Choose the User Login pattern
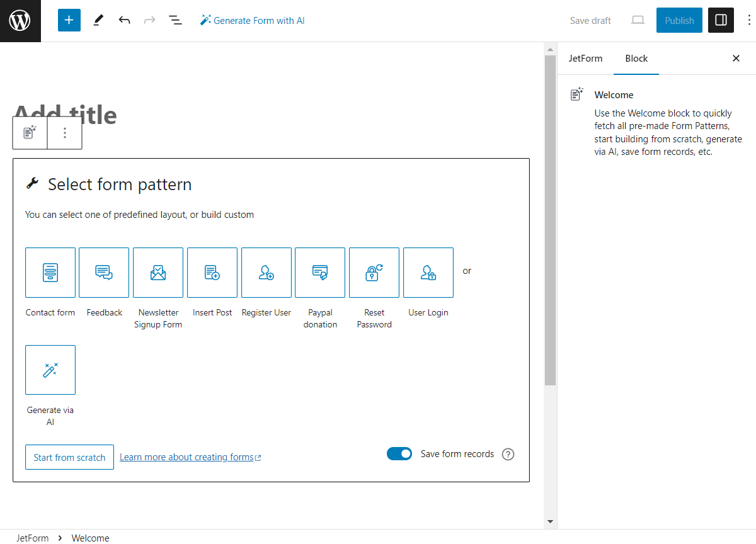The image size is (756, 544). (428, 273)
